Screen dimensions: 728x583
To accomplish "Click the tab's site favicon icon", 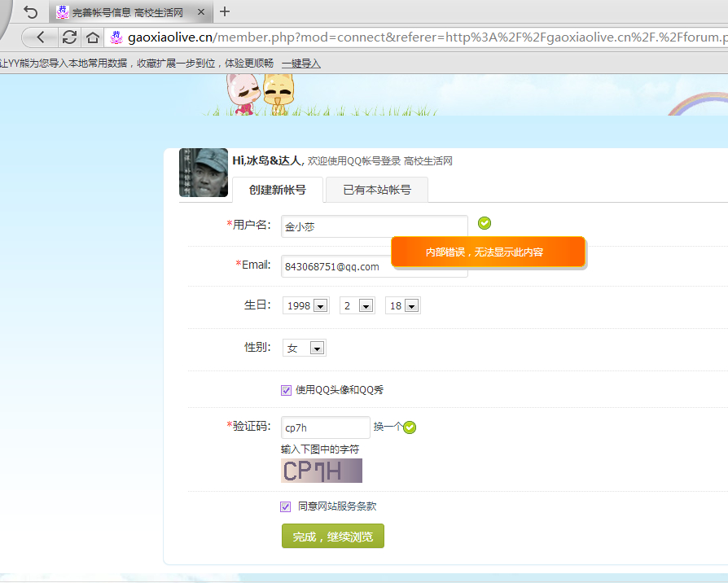I will pos(62,12).
